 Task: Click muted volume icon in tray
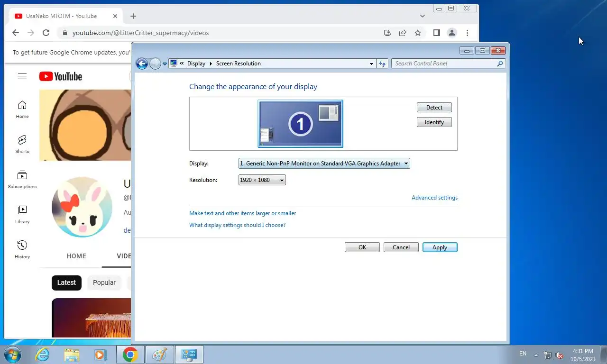point(559,355)
